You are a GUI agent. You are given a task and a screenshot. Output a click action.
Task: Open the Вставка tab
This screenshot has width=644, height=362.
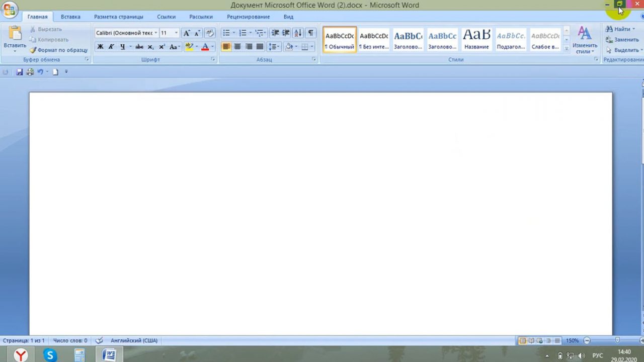(70, 17)
